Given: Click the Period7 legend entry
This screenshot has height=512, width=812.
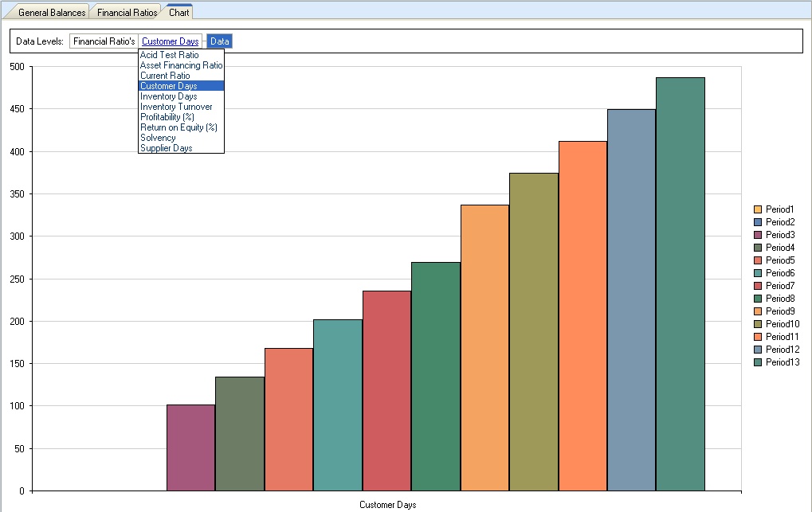Looking at the screenshot, I should tap(779, 286).
